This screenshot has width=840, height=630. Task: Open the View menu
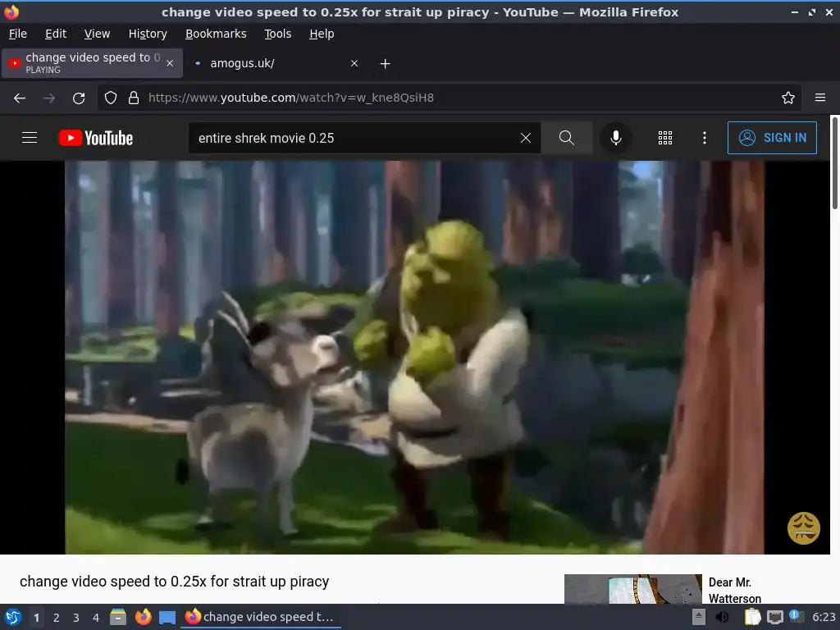click(x=97, y=34)
